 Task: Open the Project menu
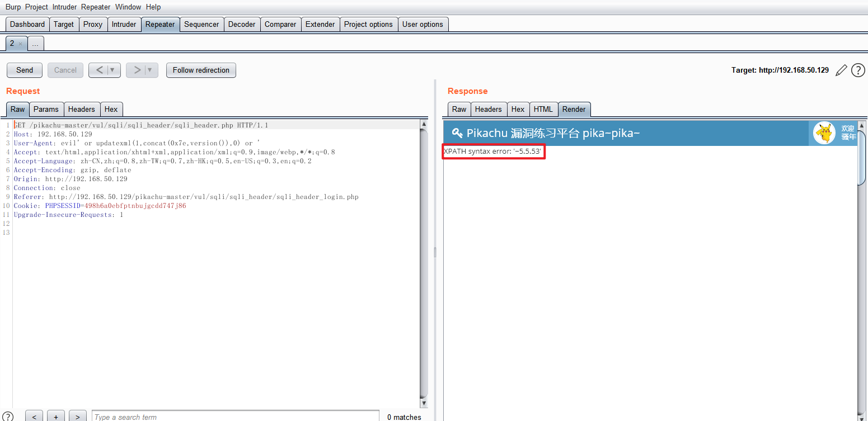tap(36, 7)
